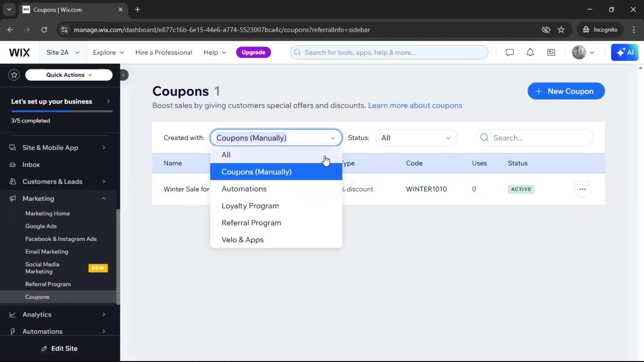Image resolution: width=644 pixels, height=362 pixels.
Task: Open the tab search dropdown arrow
Action: [9, 9]
